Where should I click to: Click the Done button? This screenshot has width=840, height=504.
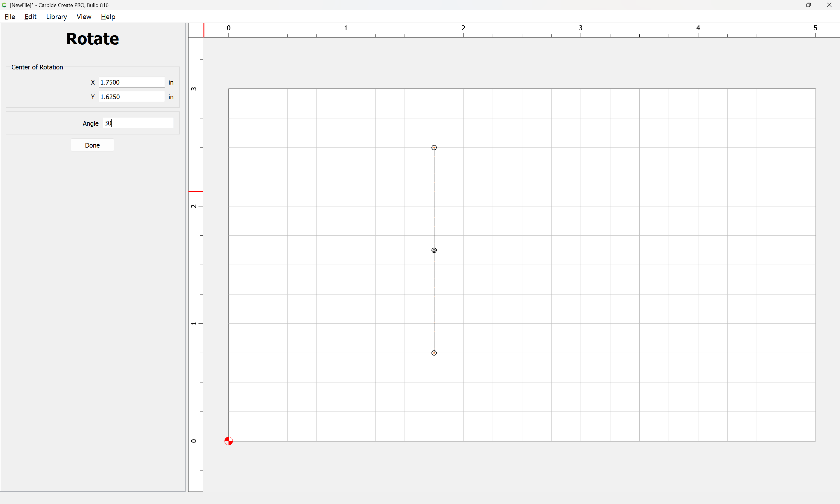[92, 145]
